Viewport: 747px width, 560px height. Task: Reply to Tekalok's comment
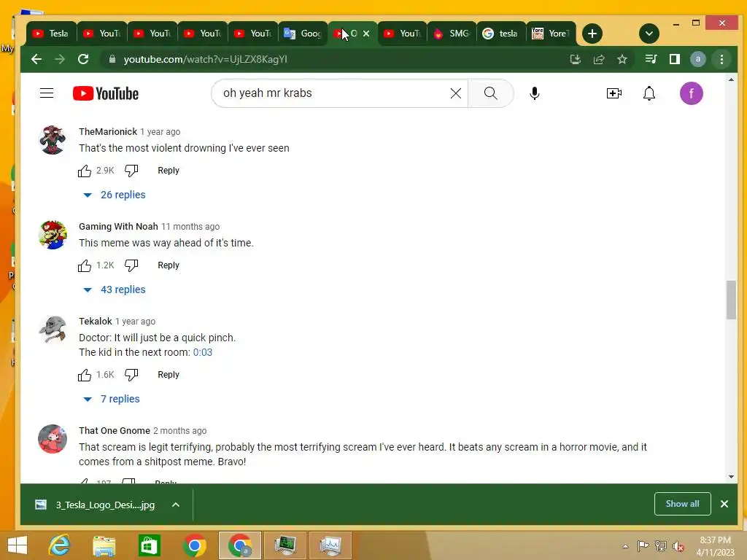point(169,375)
